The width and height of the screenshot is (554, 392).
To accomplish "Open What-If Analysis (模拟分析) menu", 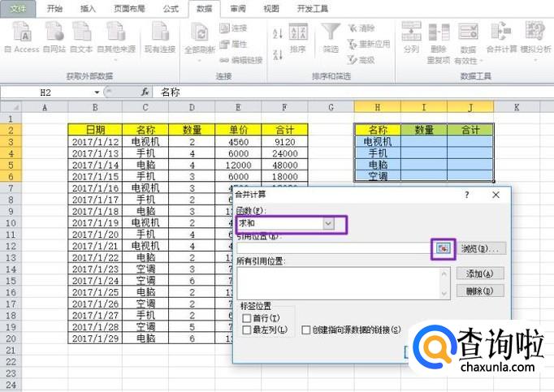I will 535,41.
